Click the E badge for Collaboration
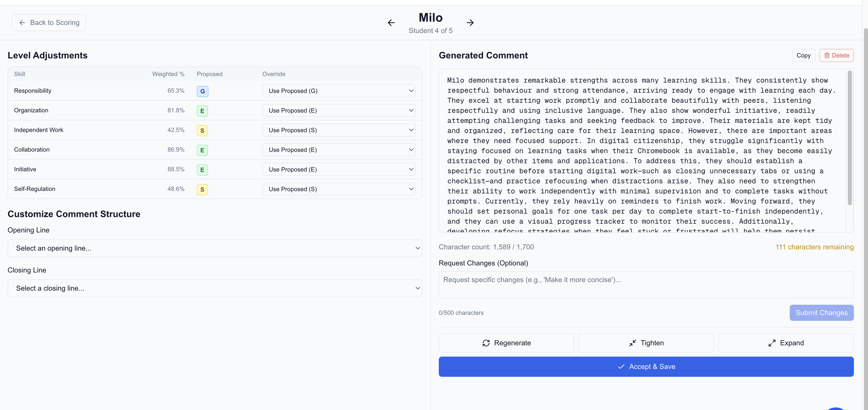This screenshot has width=868, height=410. 202,150
